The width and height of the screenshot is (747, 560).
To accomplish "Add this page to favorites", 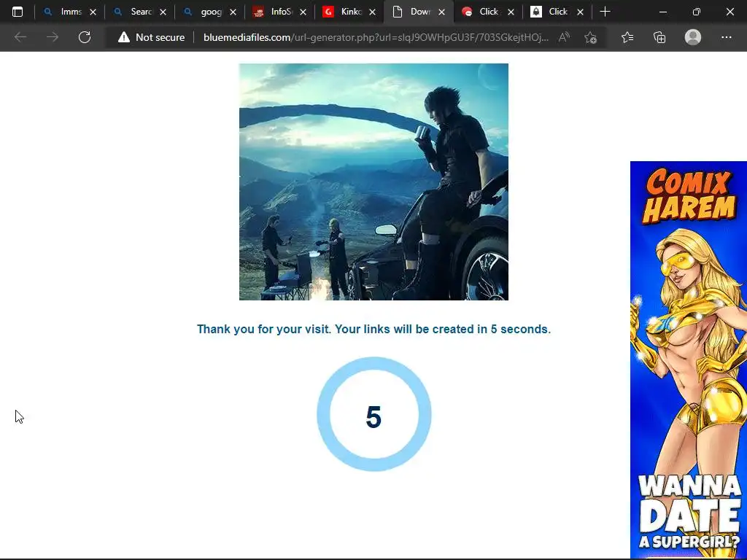I will click(x=590, y=37).
